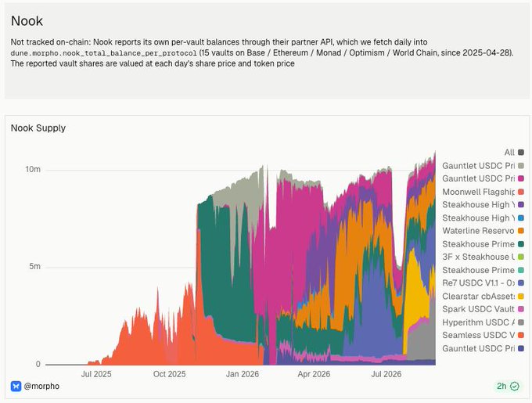Click the blue Morpho butterfly logo icon

pos(16,386)
